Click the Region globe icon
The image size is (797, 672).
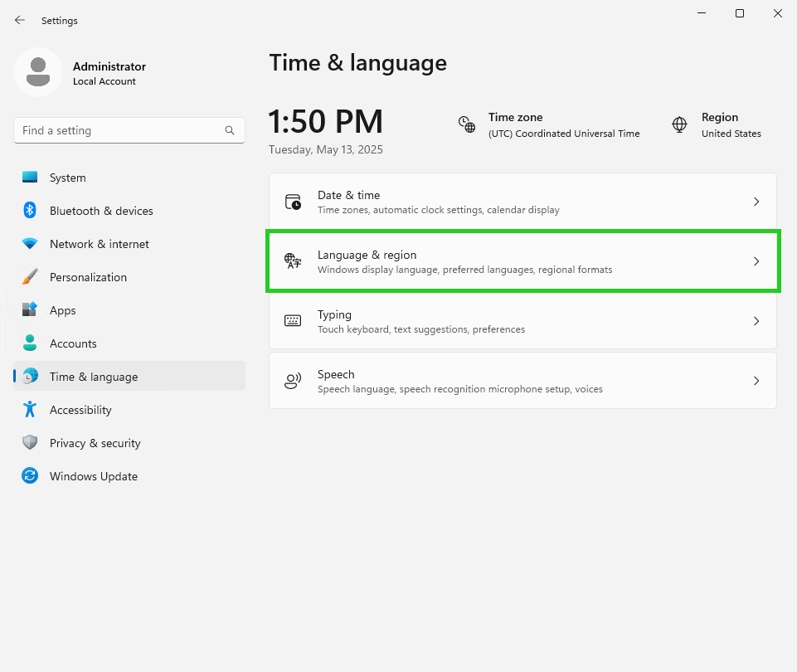[x=679, y=124]
